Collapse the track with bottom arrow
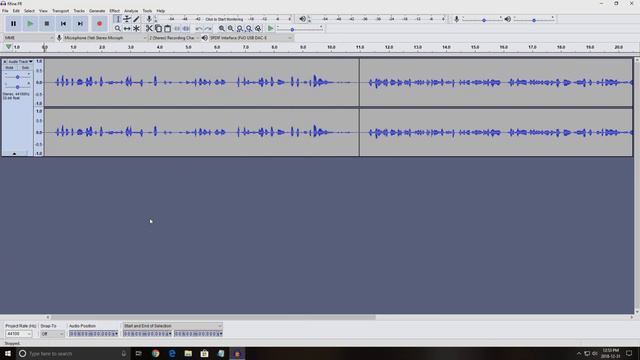 click(14, 153)
